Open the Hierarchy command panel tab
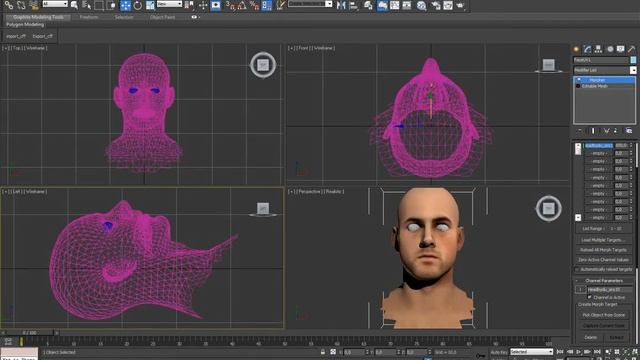 click(598, 49)
